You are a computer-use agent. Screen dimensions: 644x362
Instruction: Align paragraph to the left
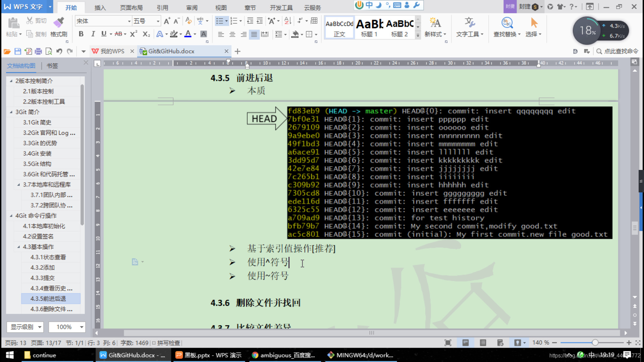click(221, 34)
